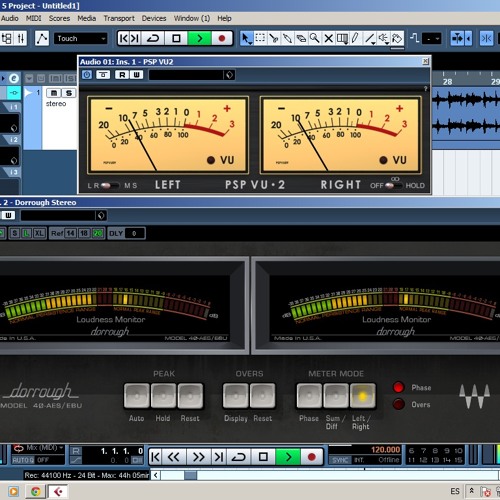Open the Scores menu

[x=59, y=18]
